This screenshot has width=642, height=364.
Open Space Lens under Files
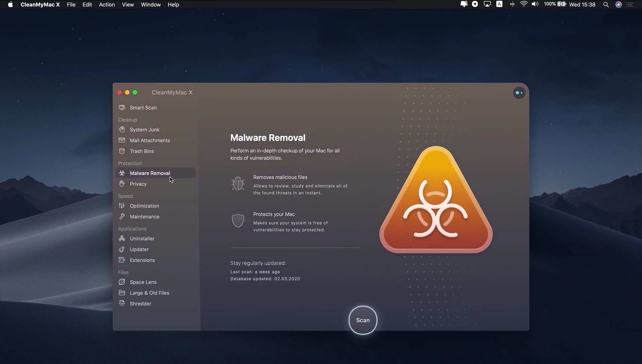156,282
